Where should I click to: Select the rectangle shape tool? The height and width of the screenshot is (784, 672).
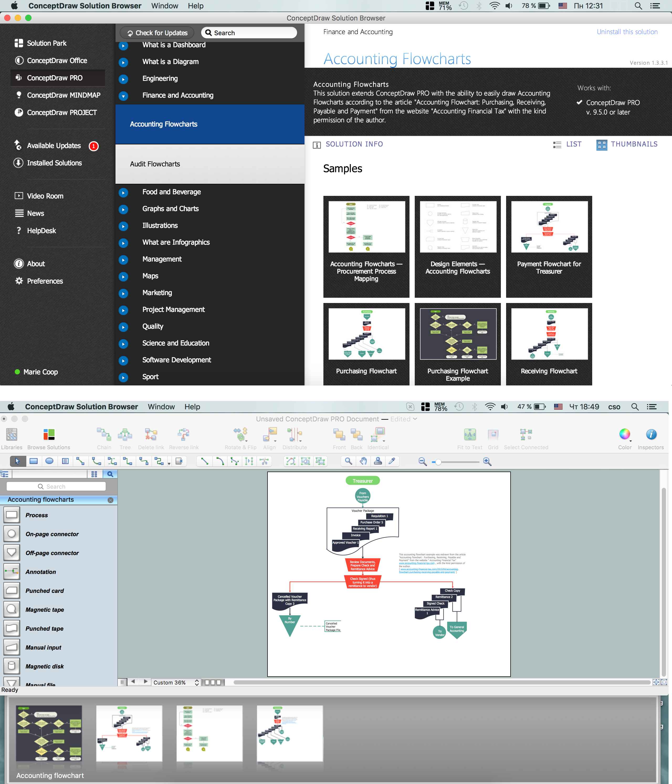tap(34, 461)
